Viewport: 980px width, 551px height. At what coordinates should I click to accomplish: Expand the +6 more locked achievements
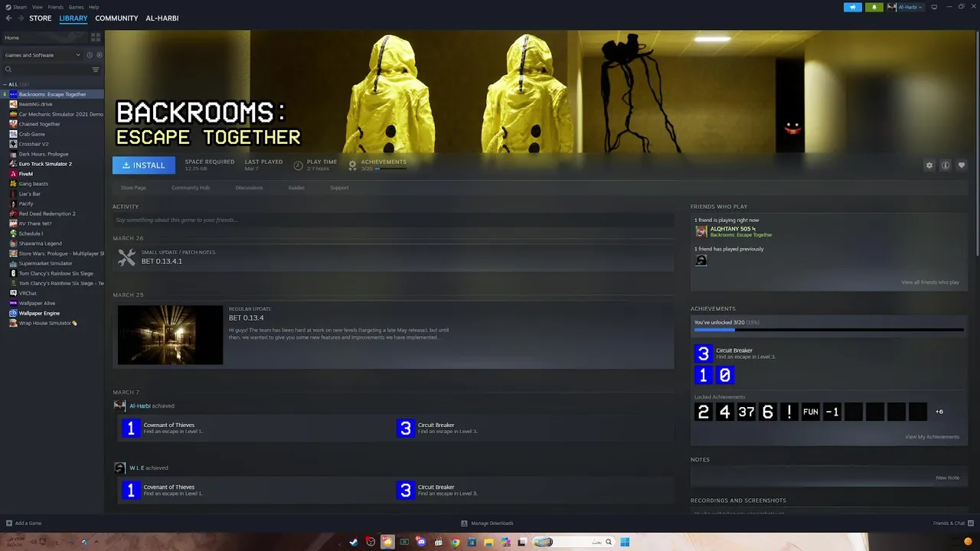939,412
